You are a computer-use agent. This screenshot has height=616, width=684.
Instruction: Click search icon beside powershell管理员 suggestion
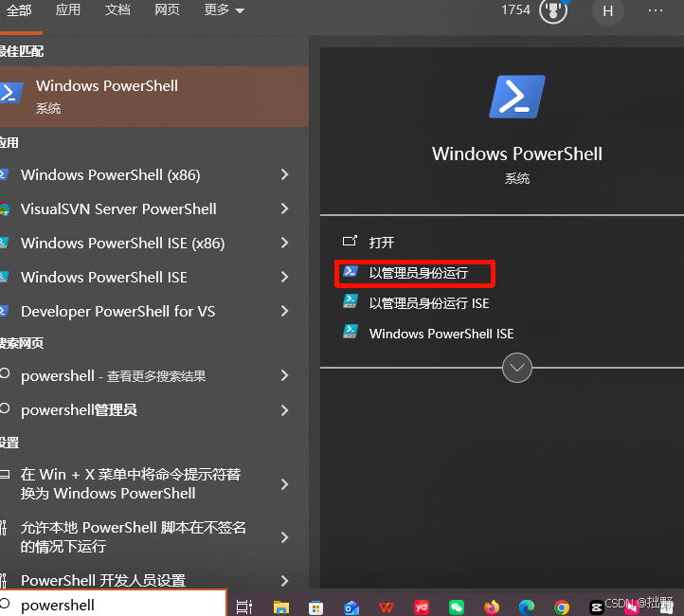[5, 408]
